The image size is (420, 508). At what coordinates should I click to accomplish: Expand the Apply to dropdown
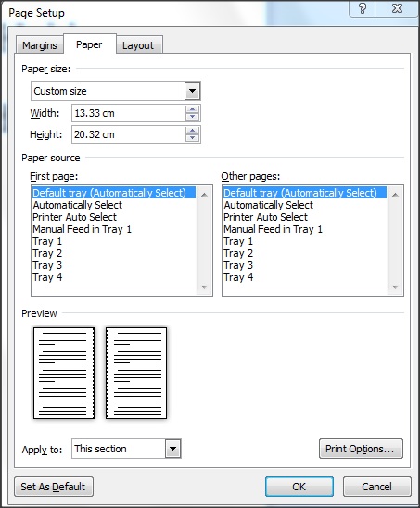[x=172, y=449]
